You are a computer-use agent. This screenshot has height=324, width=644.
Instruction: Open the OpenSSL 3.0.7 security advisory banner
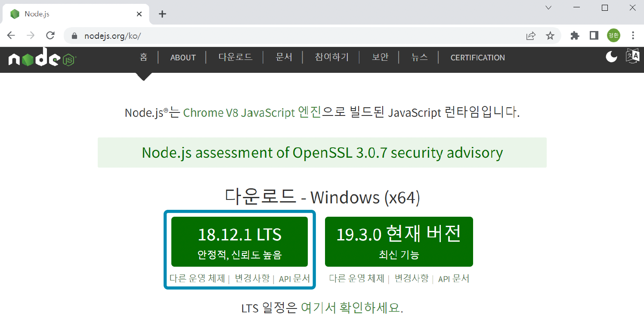coord(322,153)
